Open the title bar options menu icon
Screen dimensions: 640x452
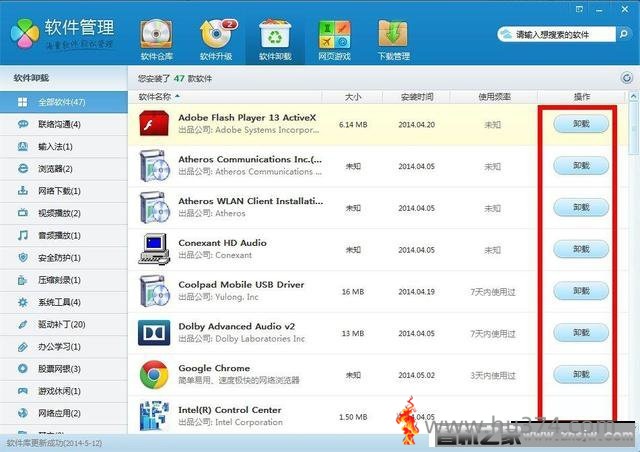[579, 9]
